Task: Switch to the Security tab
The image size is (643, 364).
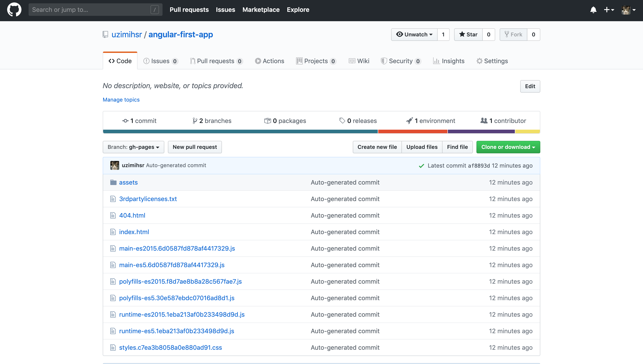Action: point(401,61)
